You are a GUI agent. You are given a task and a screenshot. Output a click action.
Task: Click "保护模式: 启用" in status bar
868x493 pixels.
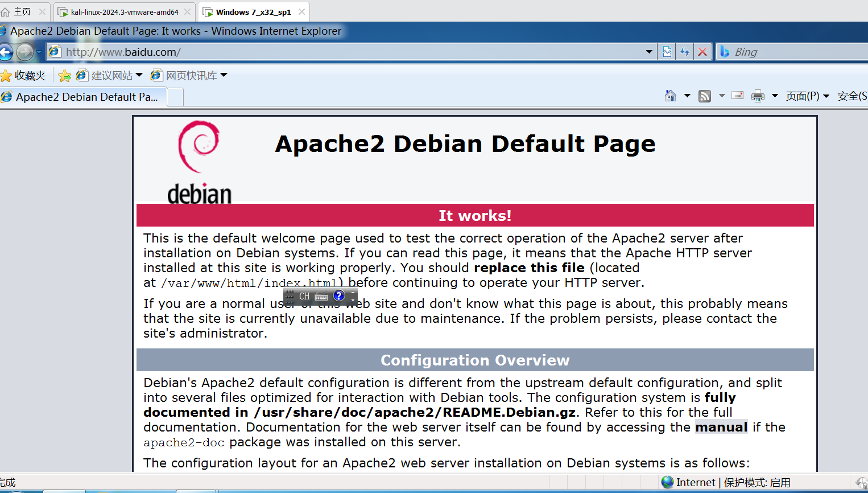click(757, 483)
